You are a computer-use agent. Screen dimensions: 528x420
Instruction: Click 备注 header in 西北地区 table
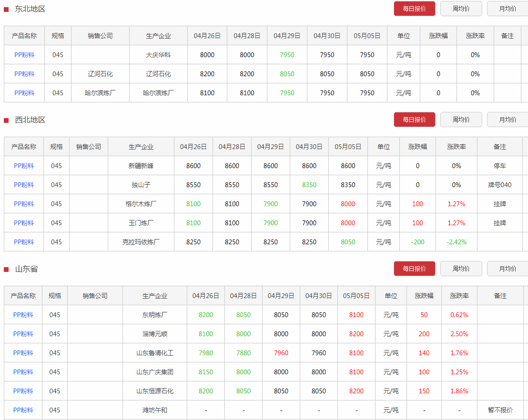click(500, 147)
